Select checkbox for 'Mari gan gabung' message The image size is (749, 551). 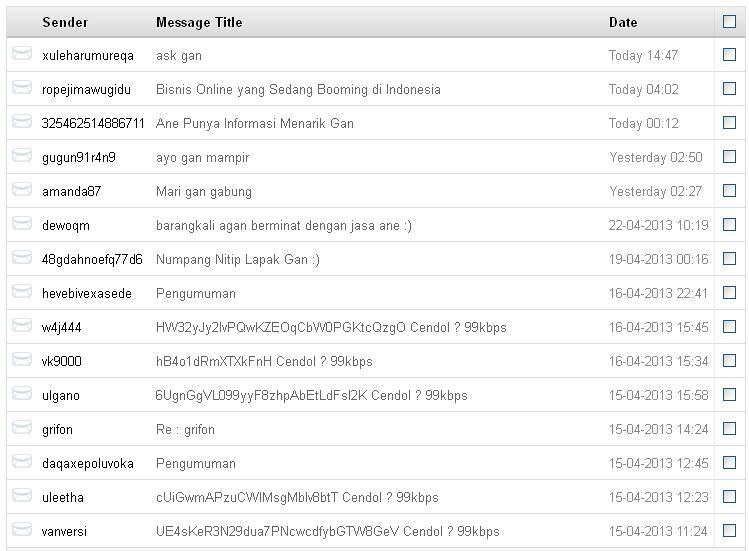[x=729, y=191]
